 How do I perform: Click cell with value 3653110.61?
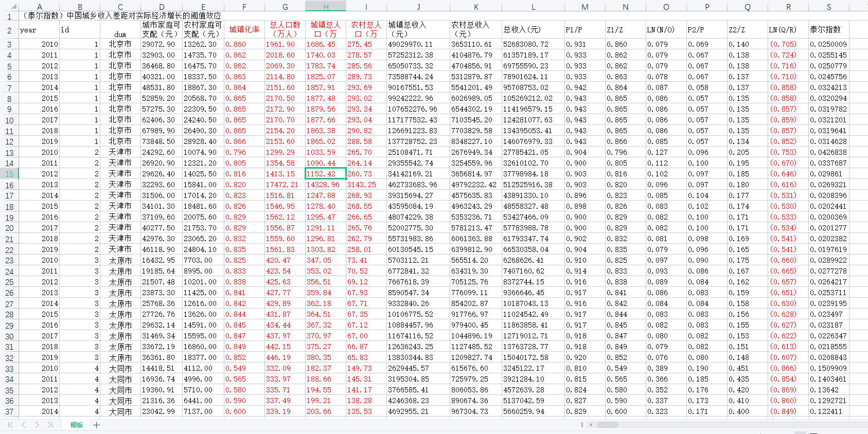pos(476,44)
